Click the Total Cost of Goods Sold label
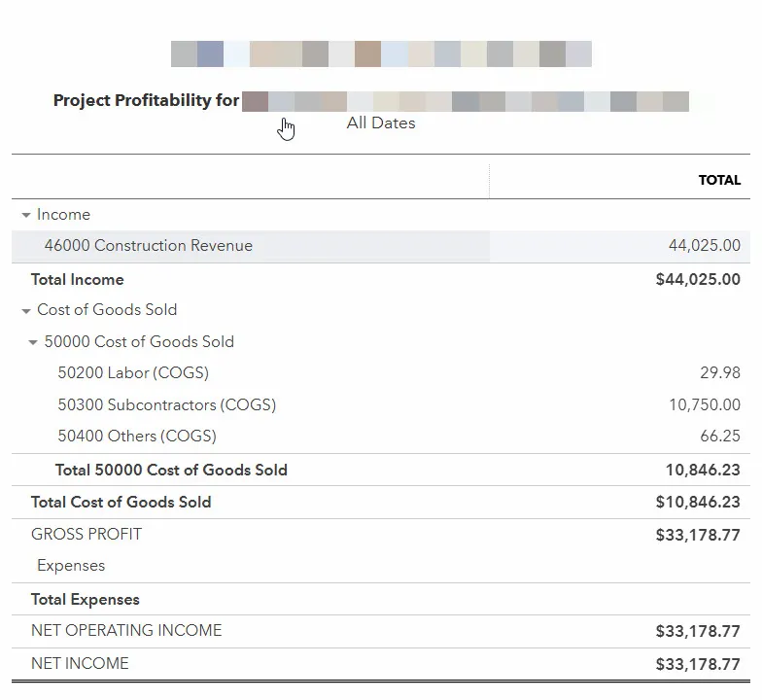The height and width of the screenshot is (700, 762). pos(121,503)
